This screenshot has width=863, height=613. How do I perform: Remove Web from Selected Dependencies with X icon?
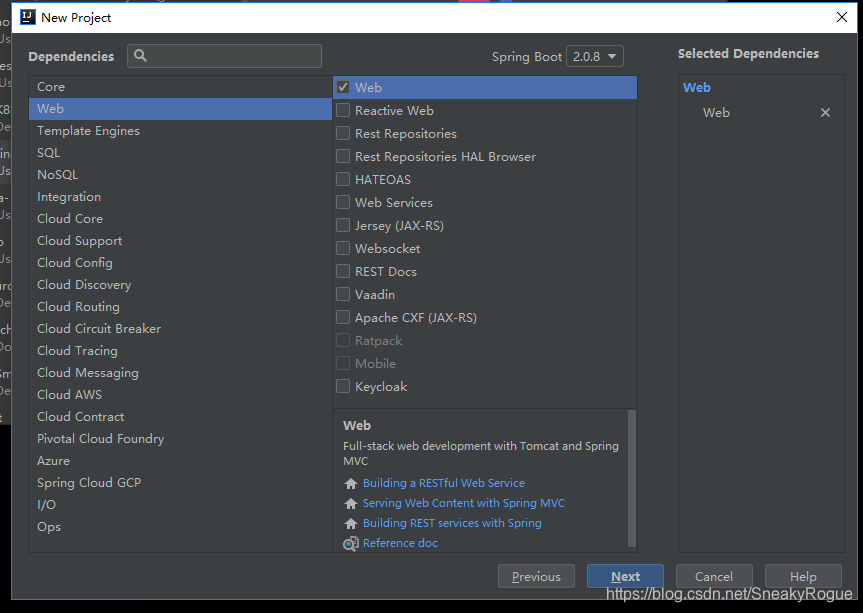point(825,113)
